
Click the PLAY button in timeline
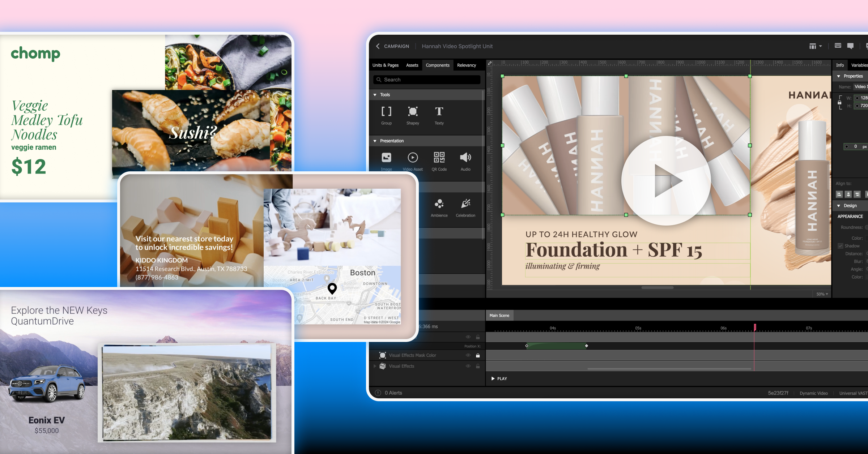[499, 378]
